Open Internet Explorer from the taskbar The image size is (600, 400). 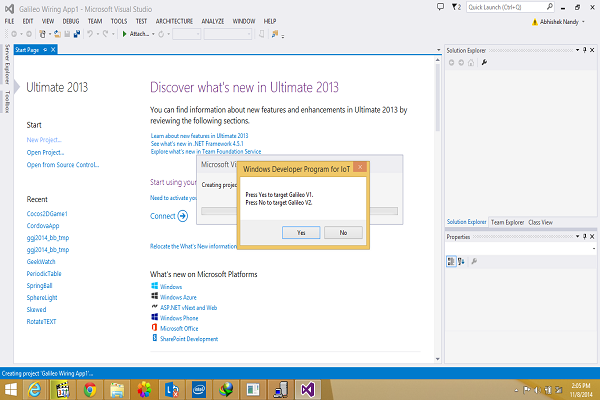coord(35,390)
